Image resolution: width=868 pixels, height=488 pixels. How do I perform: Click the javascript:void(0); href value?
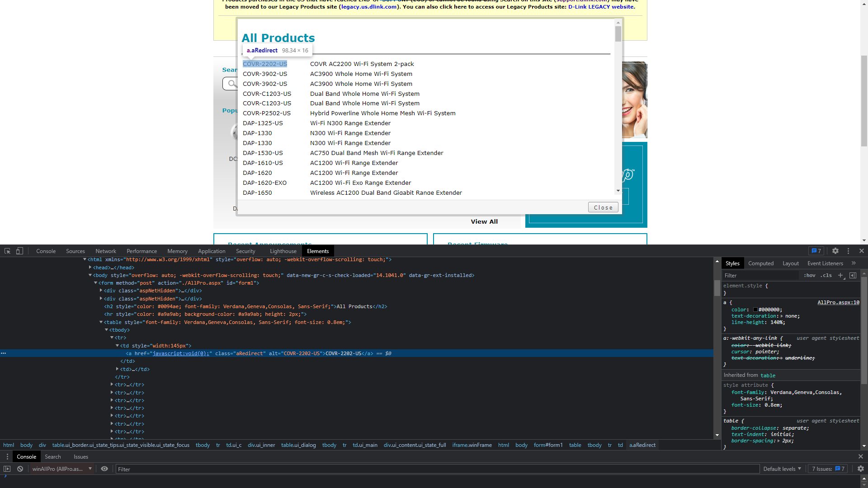point(181,353)
